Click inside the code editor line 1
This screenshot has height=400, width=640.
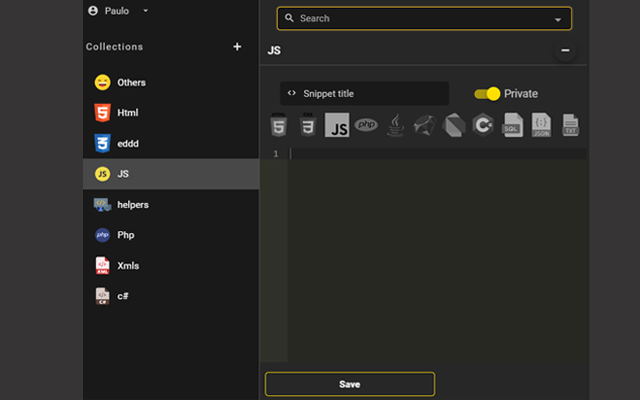coord(436,154)
